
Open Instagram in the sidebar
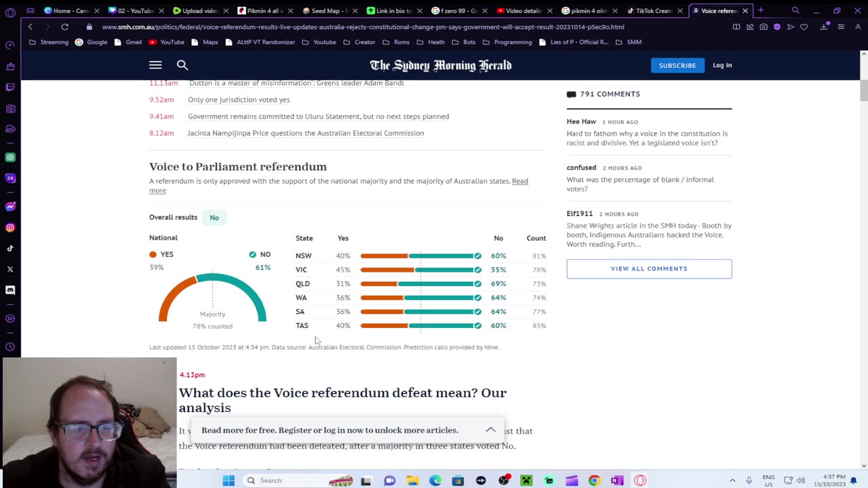(x=10, y=228)
